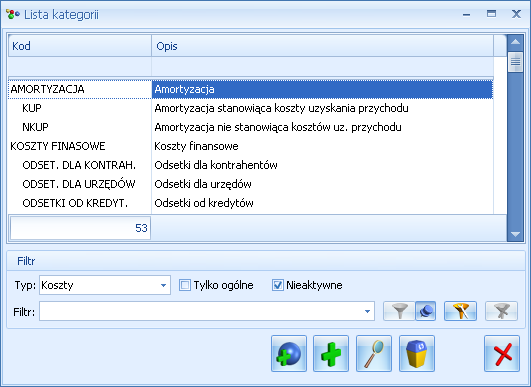Select the AMORTYZACJA code cell
This screenshot has width=531, height=387.
[80, 89]
